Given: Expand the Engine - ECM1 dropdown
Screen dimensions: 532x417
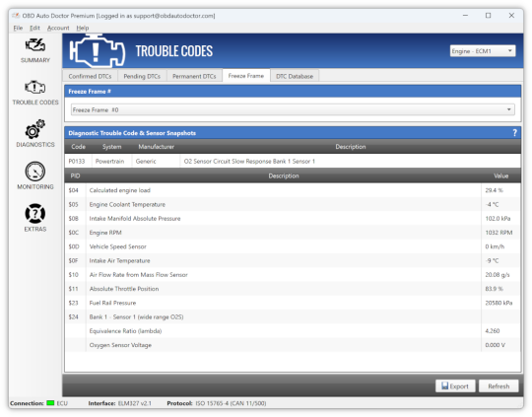Looking at the screenshot, I should pyautogui.click(x=483, y=51).
